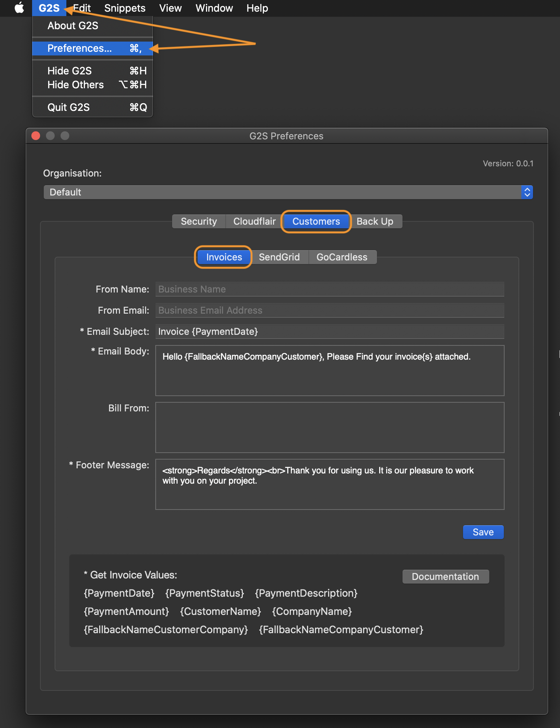The height and width of the screenshot is (728, 560).
Task: Close the G2S Preferences window
Action: pos(36,136)
